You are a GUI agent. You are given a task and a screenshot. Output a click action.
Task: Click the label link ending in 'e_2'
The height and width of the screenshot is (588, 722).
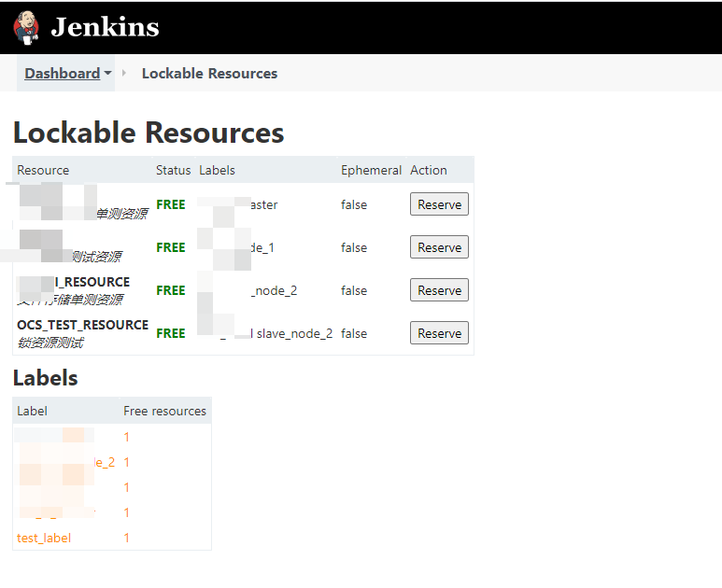click(105, 462)
